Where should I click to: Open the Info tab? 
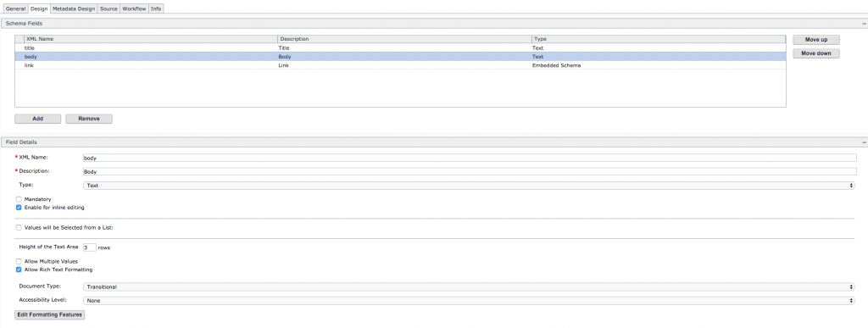156,8
